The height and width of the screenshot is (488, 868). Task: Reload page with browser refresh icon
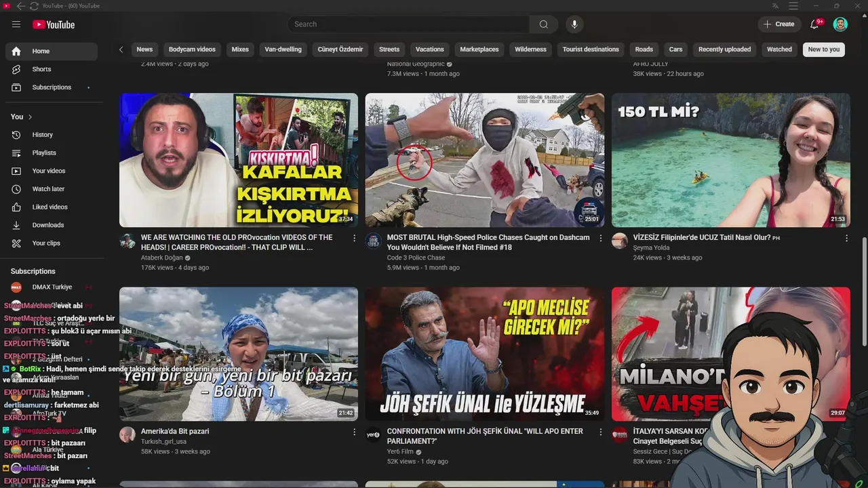(x=34, y=5)
